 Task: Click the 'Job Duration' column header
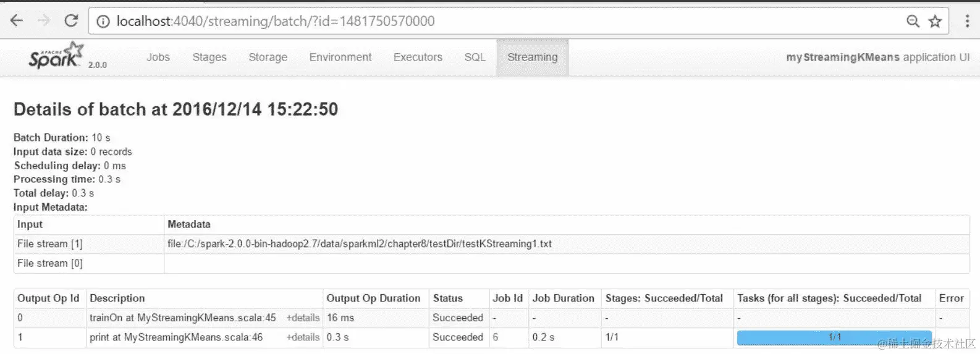pos(564,298)
